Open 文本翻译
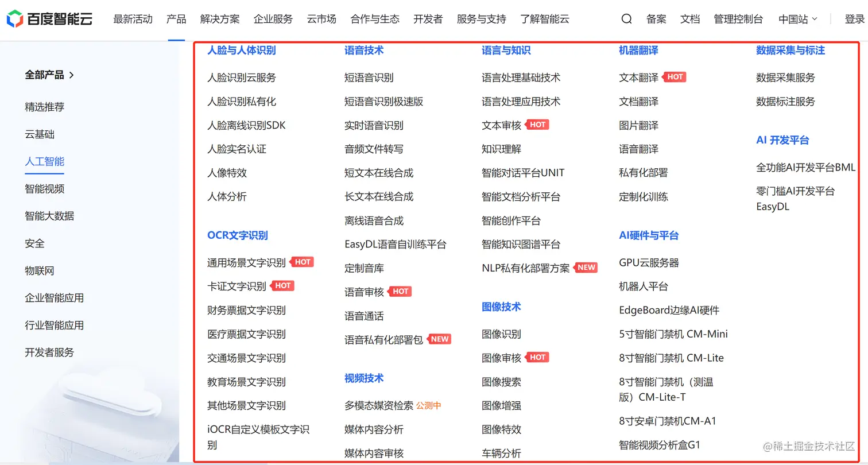 638,77
